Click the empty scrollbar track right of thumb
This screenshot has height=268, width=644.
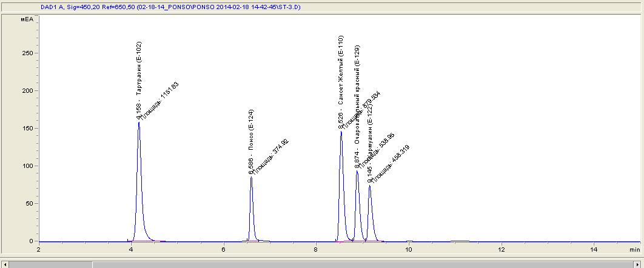point(364,264)
